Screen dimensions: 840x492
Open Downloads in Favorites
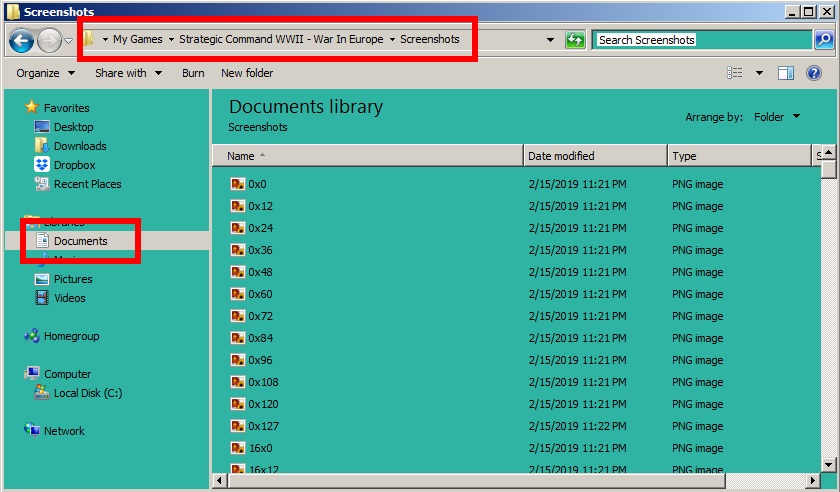(80, 146)
